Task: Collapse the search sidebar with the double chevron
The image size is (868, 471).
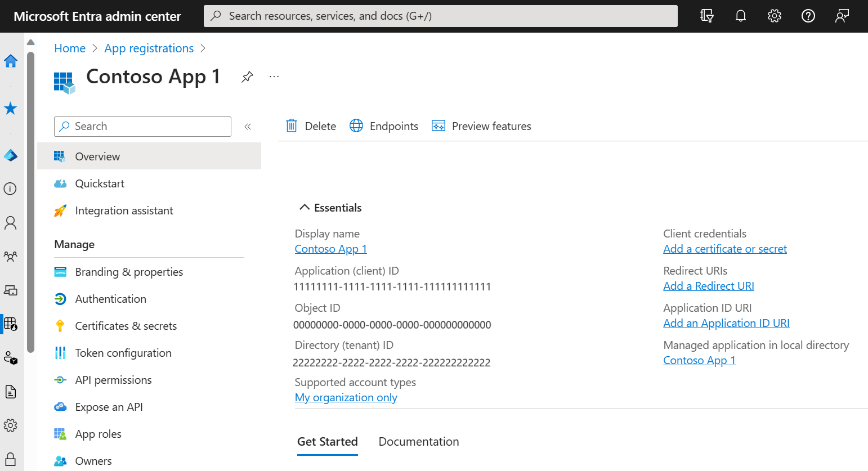Action: [x=248, y=126]
